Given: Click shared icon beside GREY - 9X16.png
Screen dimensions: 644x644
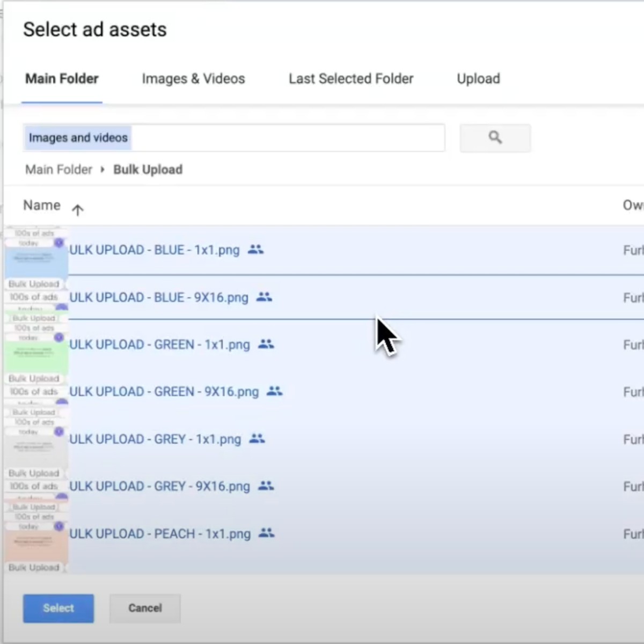Looking at the screenshot, I should tap(266, 486).
